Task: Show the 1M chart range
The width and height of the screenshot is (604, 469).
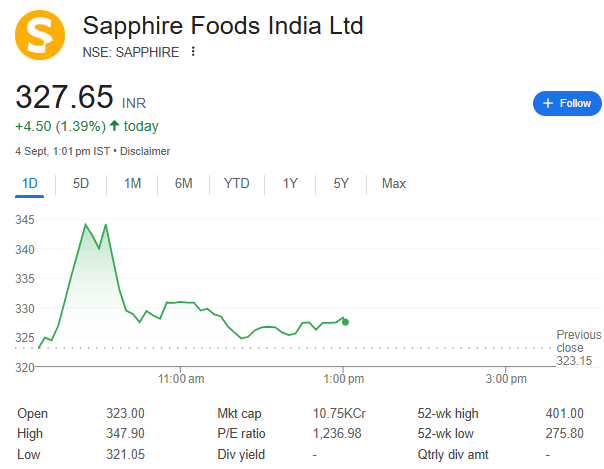Action: click(x=132, y=183)
